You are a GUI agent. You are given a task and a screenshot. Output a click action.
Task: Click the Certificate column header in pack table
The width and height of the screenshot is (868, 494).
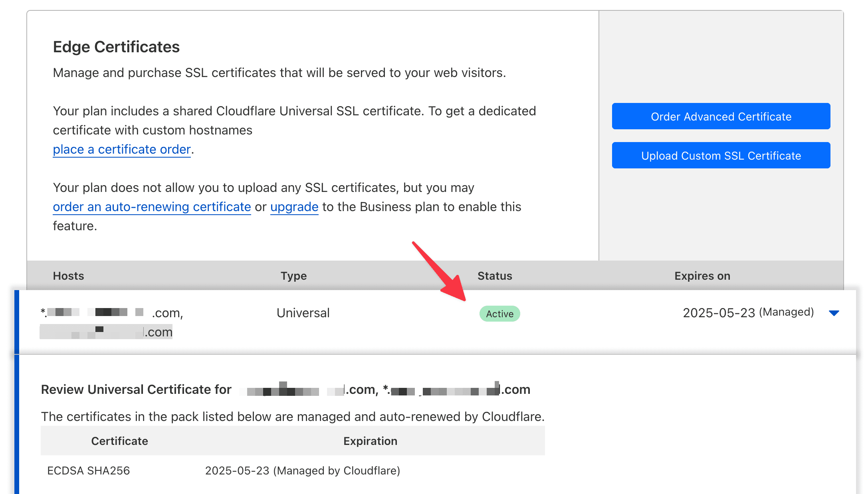119,441
